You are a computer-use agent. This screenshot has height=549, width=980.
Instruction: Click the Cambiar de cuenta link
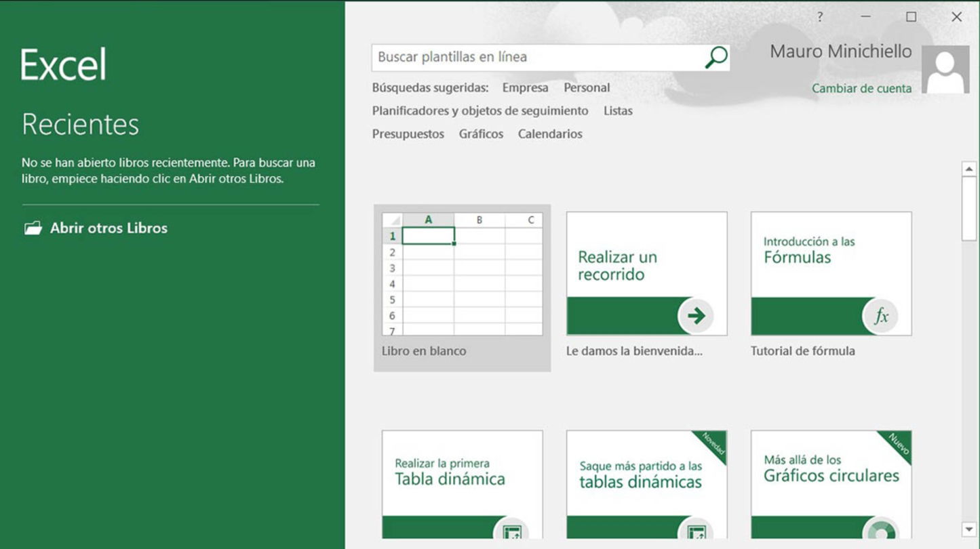[861, 88]
